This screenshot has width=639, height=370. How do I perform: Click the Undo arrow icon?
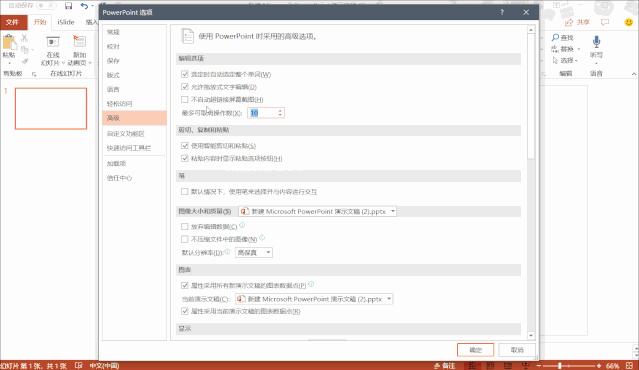84,6
